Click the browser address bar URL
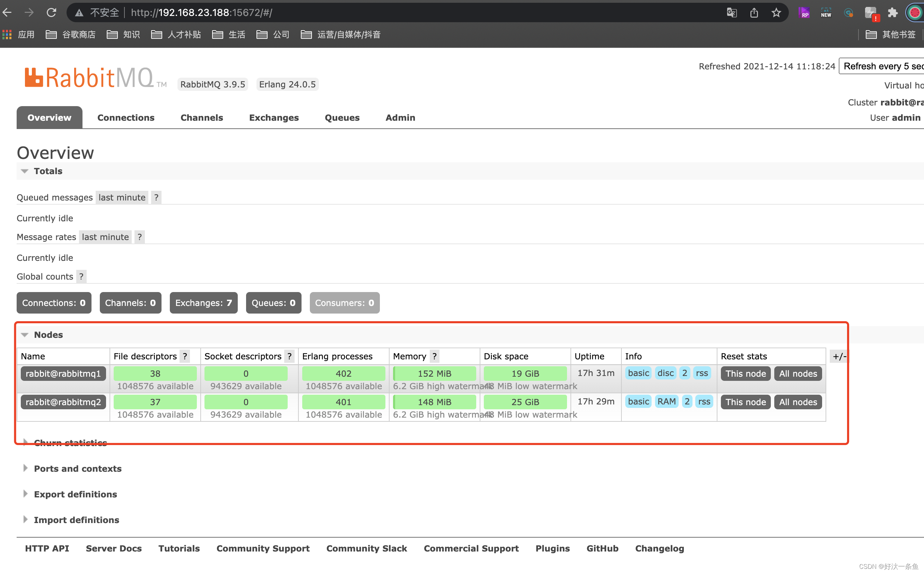 pos(201,13)
